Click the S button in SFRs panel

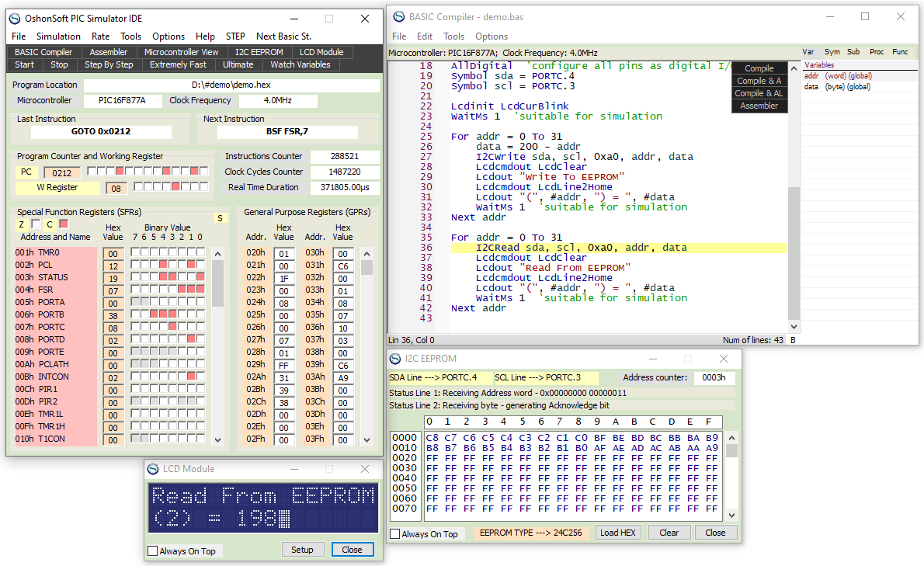coord(220,219)
